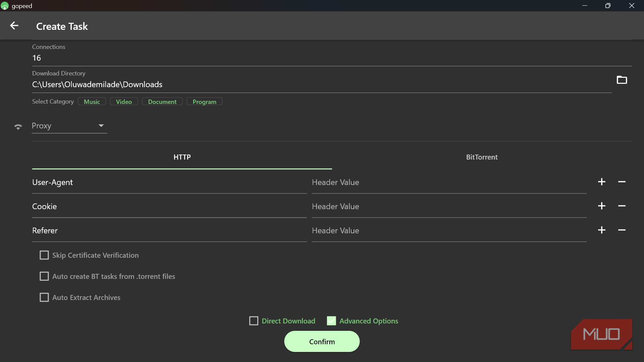
Task: Click the Create Task page title
Action: tap(62, 26)
